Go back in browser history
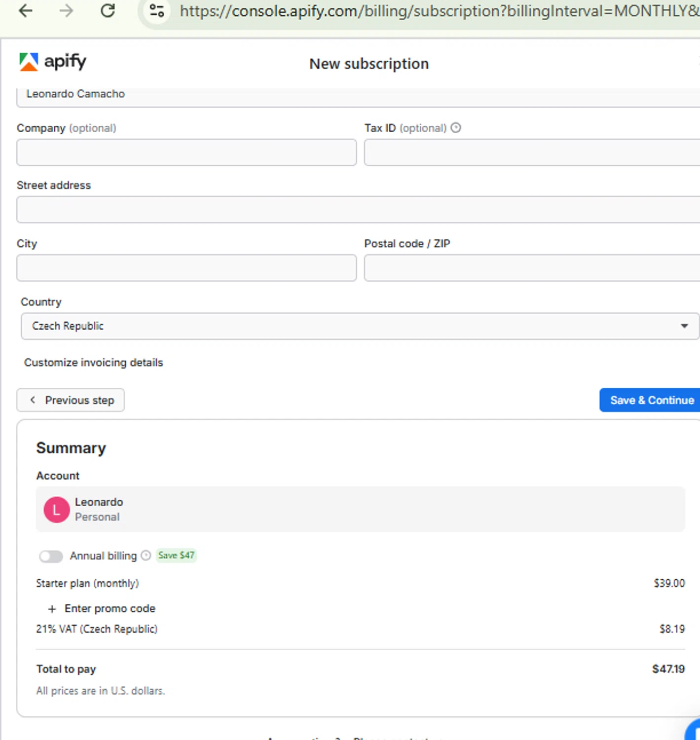700x740 pixels. point(26,10)
